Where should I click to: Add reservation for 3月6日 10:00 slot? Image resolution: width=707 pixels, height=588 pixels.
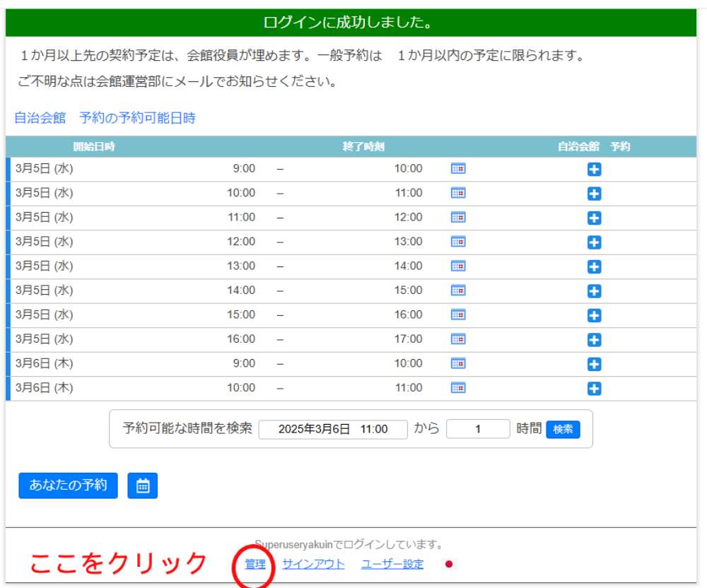(x=594, y=388)
